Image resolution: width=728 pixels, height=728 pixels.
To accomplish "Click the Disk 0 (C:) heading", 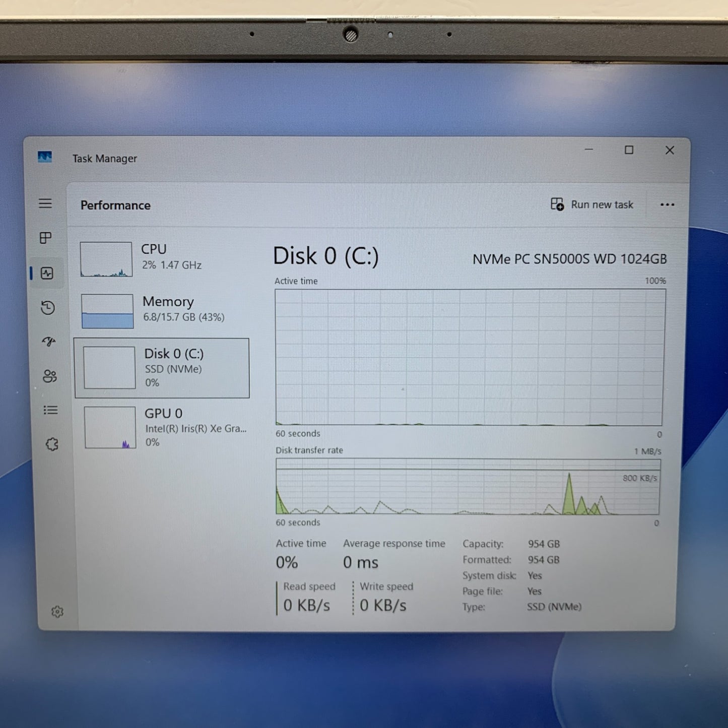I will pos(326,256).
